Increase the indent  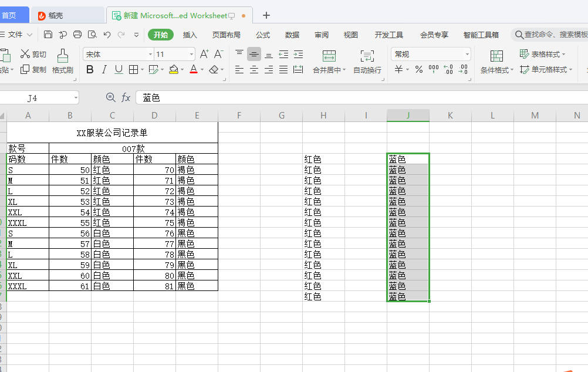pos(299,54)
